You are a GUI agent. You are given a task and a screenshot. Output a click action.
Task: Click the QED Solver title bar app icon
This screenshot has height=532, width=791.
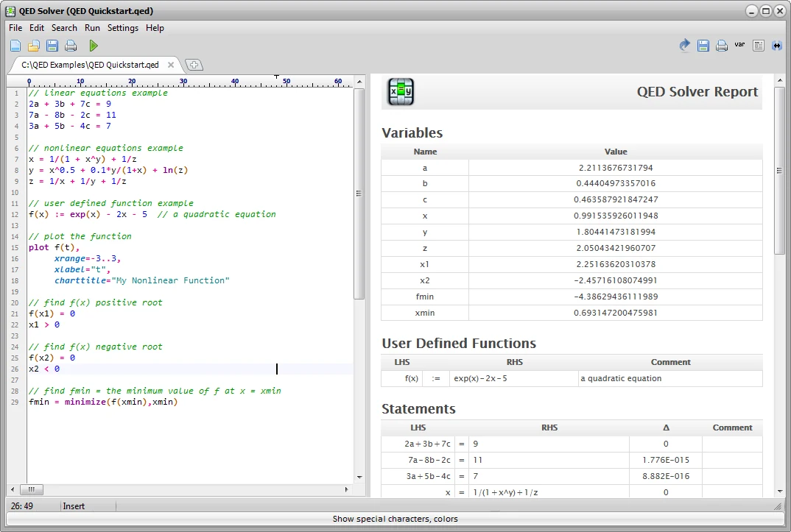(10, 10)
